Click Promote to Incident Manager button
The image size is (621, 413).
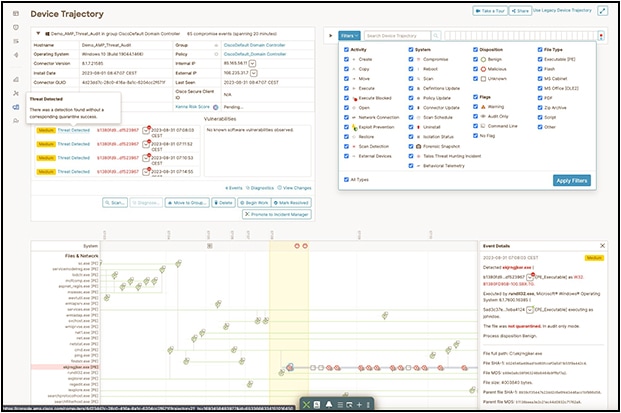coord(277,214)
